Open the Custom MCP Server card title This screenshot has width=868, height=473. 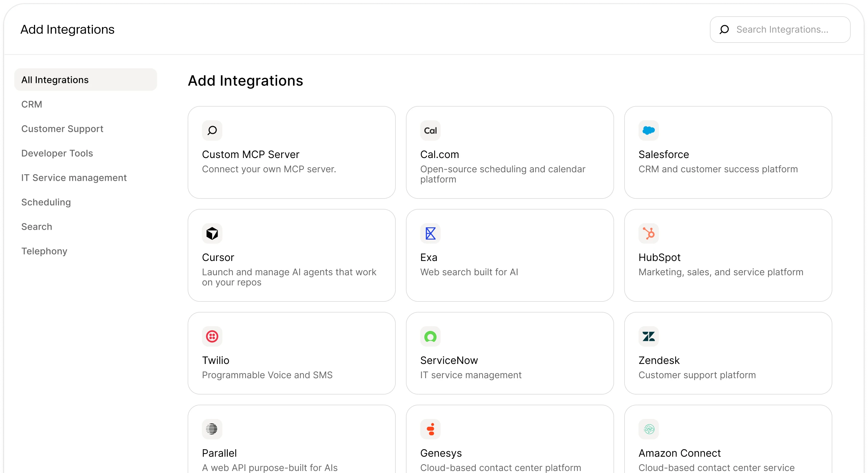point(251,154)
